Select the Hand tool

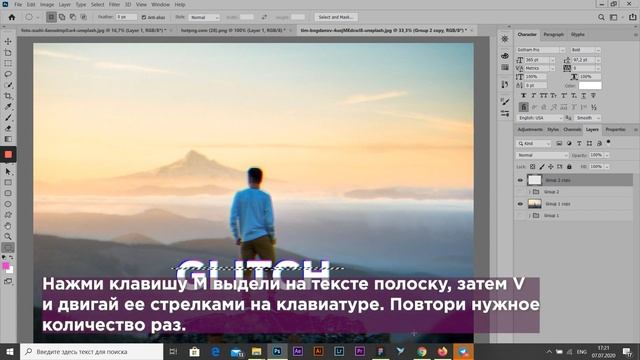point(8,226)
